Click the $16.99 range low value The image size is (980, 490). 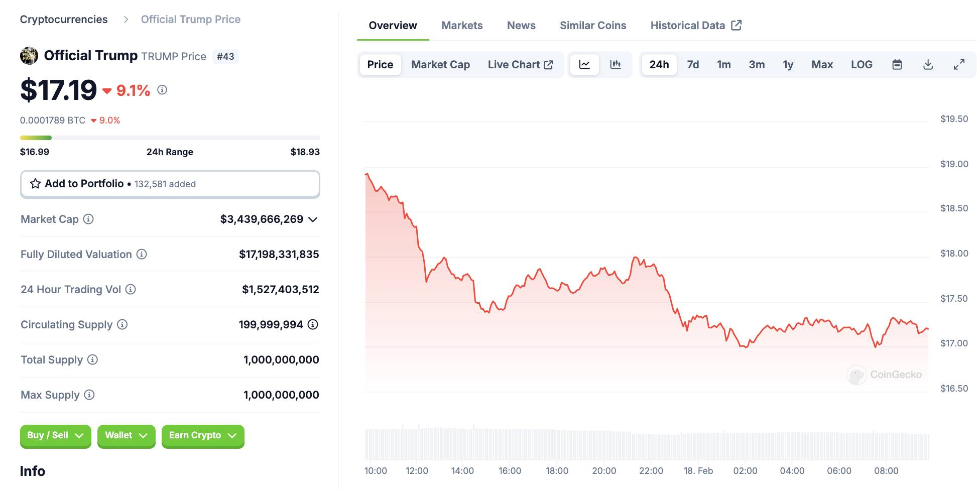35,152
